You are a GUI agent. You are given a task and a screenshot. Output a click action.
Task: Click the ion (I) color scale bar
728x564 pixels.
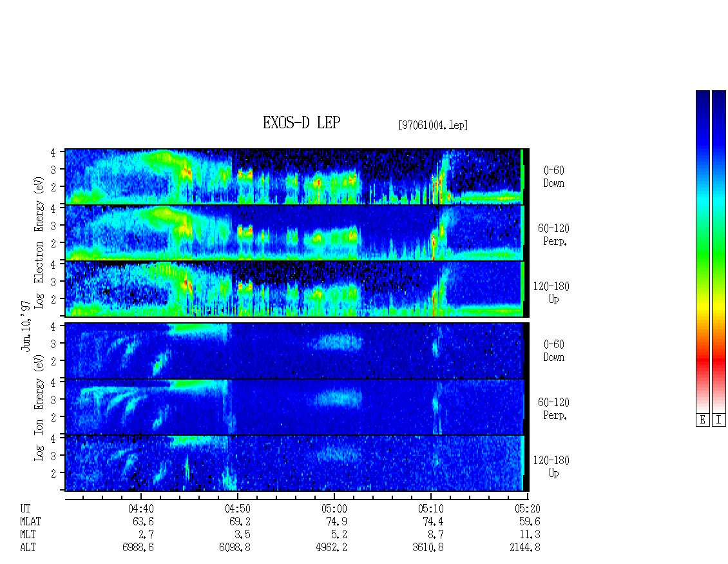tap(719, 251)
